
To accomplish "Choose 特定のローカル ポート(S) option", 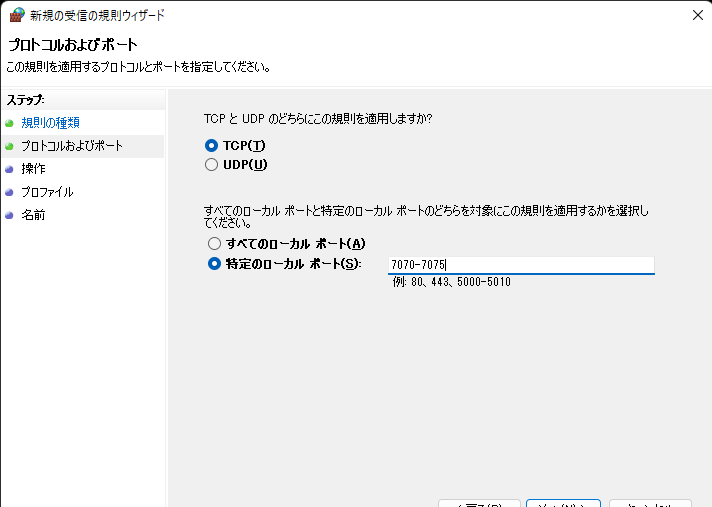I will click(214, 264).
